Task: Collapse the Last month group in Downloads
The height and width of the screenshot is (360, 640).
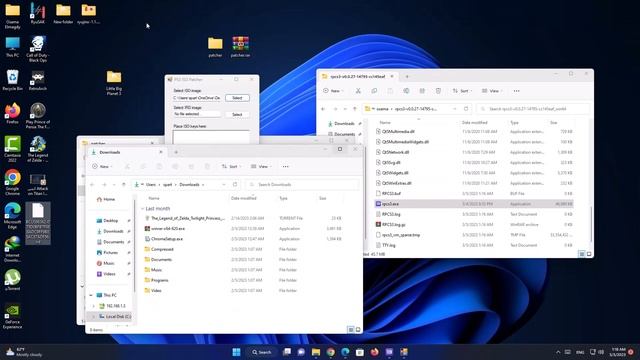Action: coord(142,209)
